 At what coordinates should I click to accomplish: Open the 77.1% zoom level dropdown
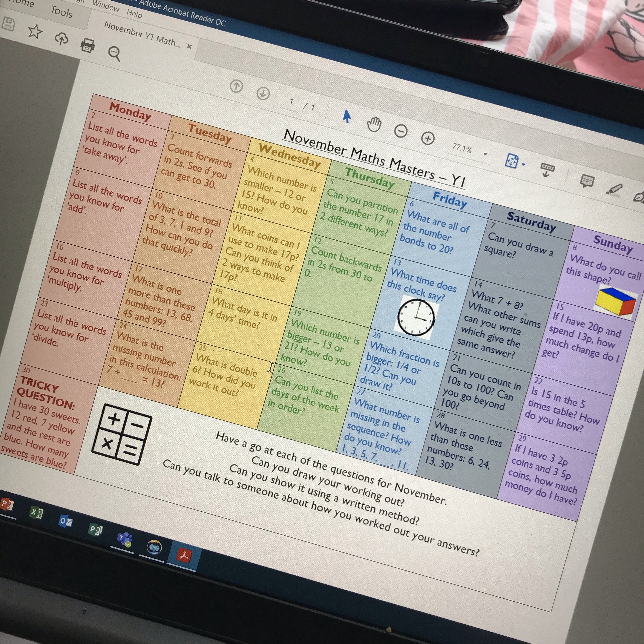[485, 154]
